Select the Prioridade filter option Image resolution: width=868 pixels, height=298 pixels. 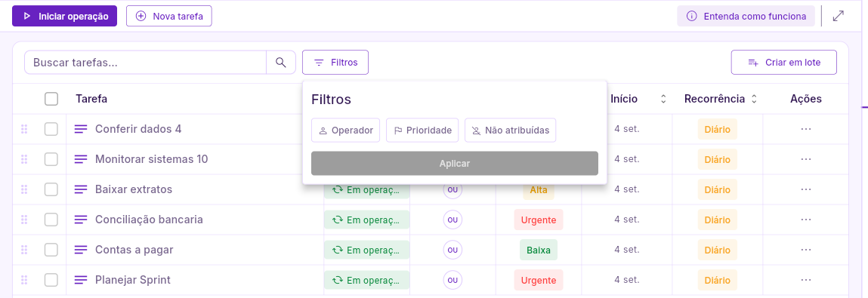[x=422, y=131]
